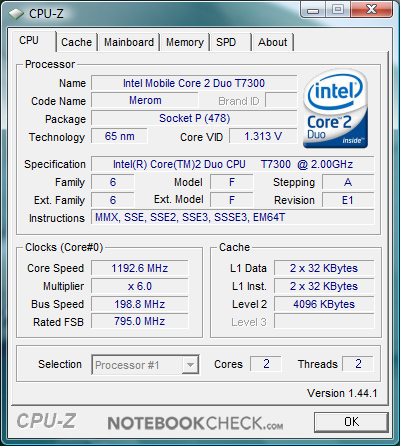Click the Revision value E1
This screenshot has height=446, width=400.
348,200
